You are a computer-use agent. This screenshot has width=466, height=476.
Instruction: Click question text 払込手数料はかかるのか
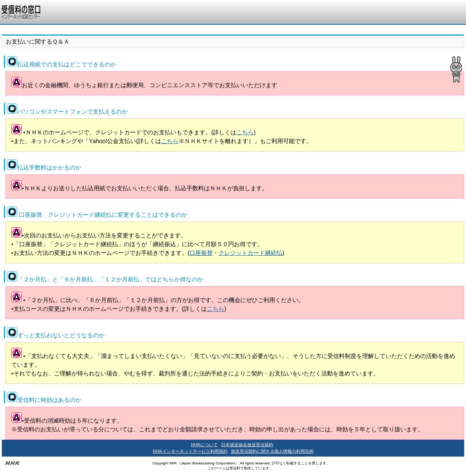point(49,168)
